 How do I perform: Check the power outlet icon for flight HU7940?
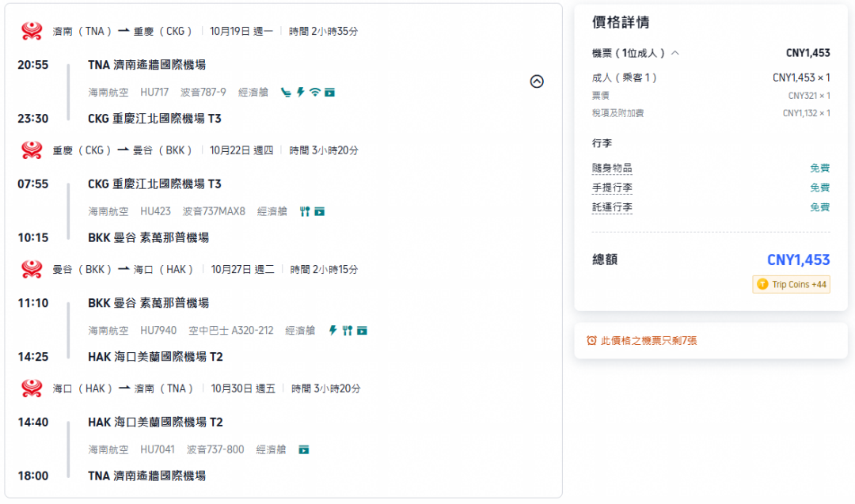tap(332, 330)
